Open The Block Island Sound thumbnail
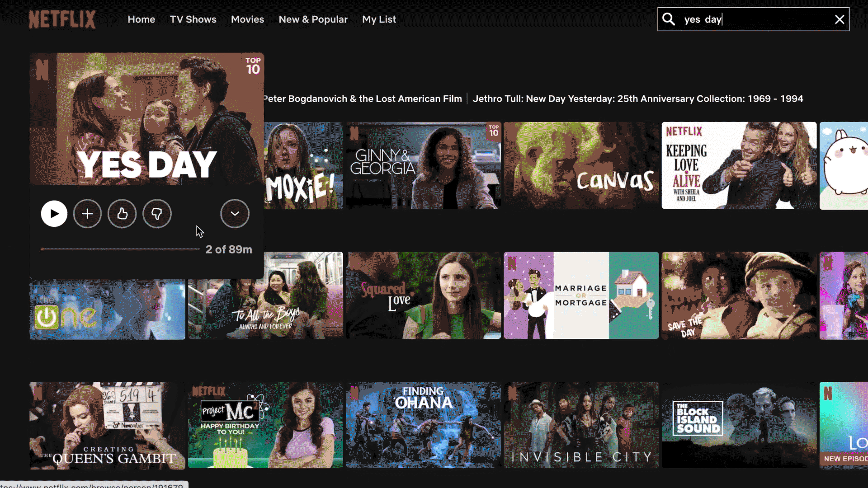This screenshot has width=868, height=488. [739, 426]
